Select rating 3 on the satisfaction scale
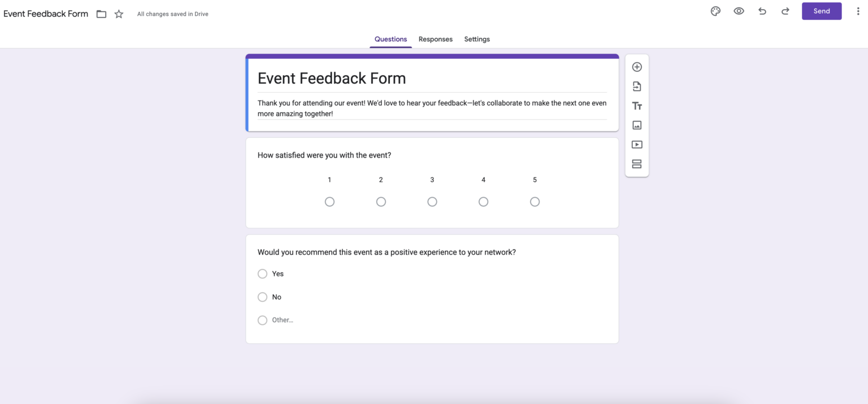Viewport: 868px width, 404px height. (x=432, y=201)
